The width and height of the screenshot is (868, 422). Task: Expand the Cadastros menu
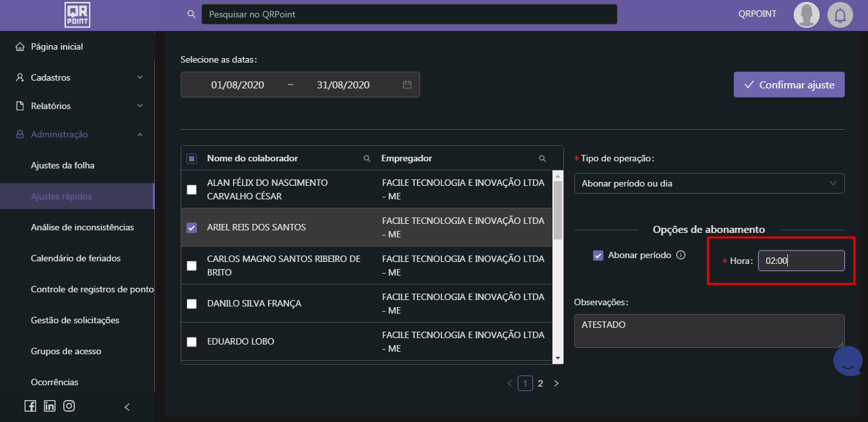tap(77, 77)
